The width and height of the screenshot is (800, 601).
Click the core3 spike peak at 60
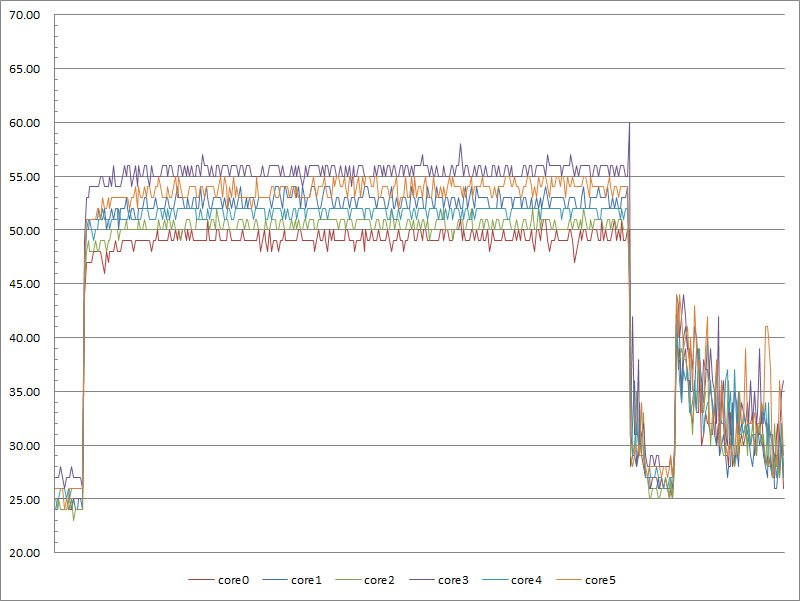point(630,123)
